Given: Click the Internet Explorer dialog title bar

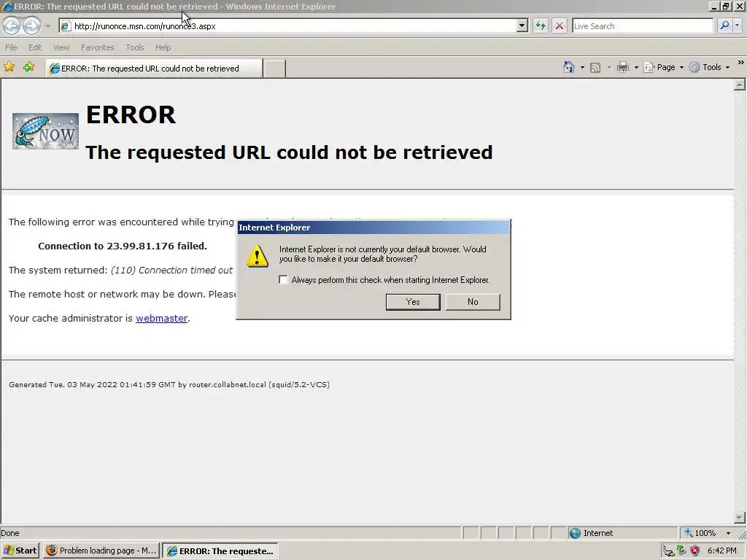Looking at the screenshot, I should tap(373, 227).
